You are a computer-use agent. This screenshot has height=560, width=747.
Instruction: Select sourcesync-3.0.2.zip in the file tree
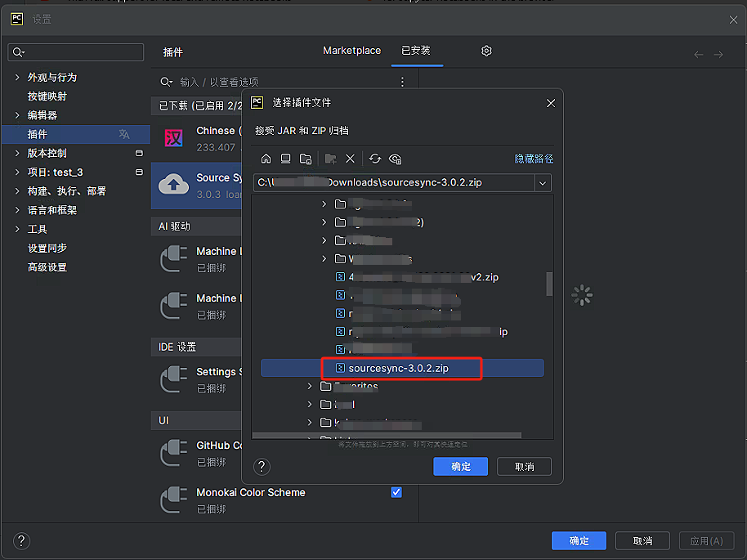(x=403, y=368)
